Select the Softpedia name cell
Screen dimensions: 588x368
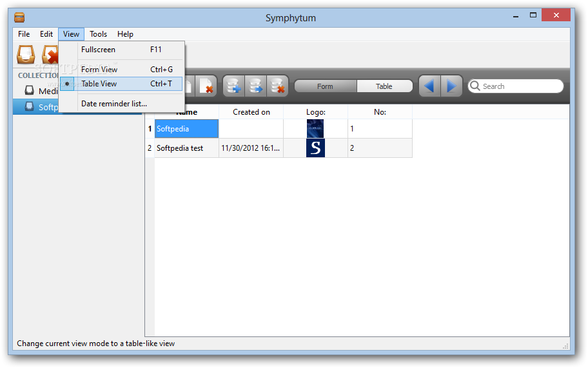pyautogui.click(x=186, y=128)
